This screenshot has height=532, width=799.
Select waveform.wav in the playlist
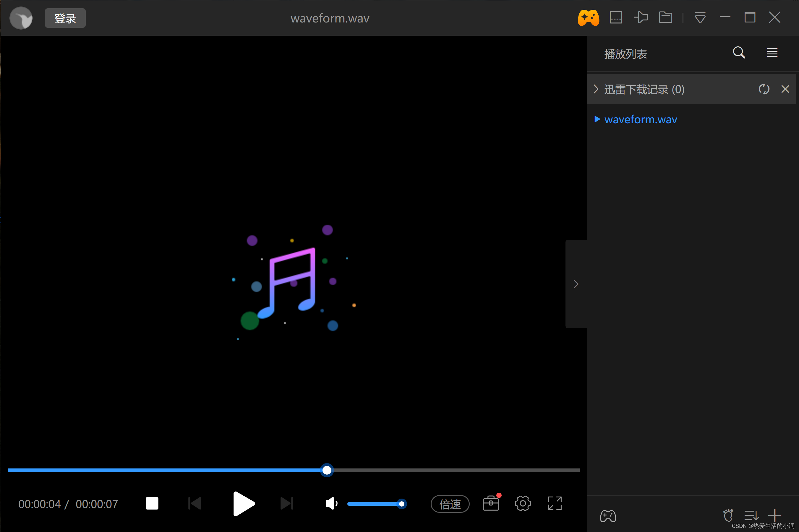tap(641, 119)
